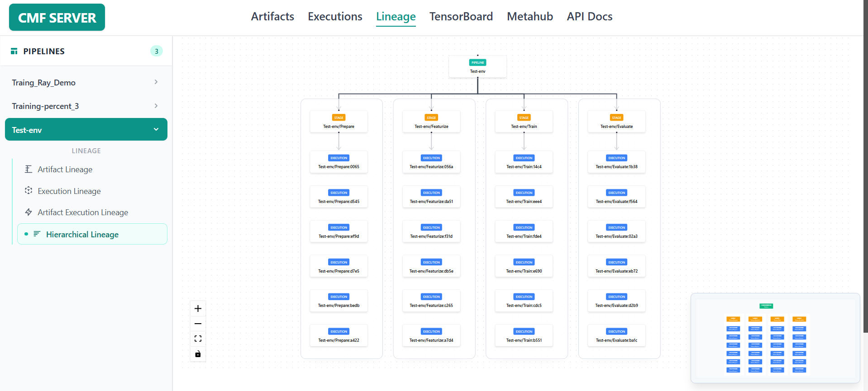Open the API Docs tab
The image size is (868, 391).
click(x=590, y=17)
